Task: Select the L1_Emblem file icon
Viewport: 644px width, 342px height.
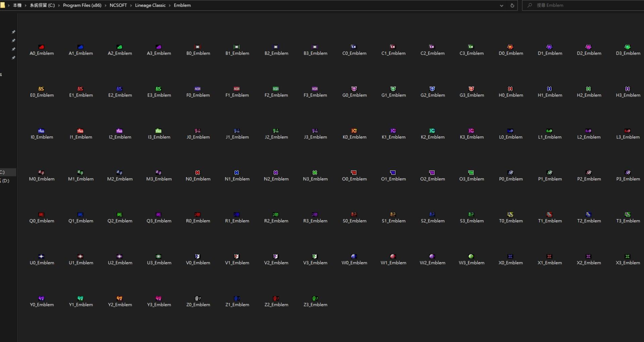Action: (x=549, y=131)
